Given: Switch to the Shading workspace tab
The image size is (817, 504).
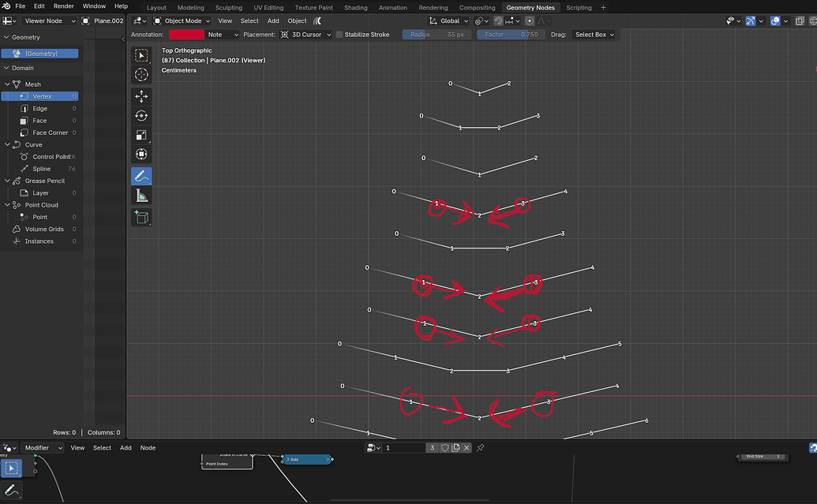Looking at the screenshot, I should (x=355, y=7).
